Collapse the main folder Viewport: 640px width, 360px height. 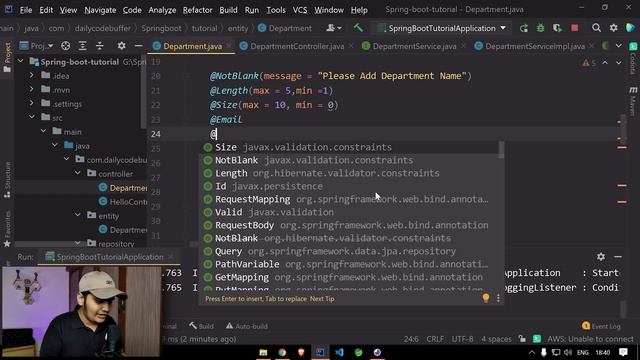point(43,131)
